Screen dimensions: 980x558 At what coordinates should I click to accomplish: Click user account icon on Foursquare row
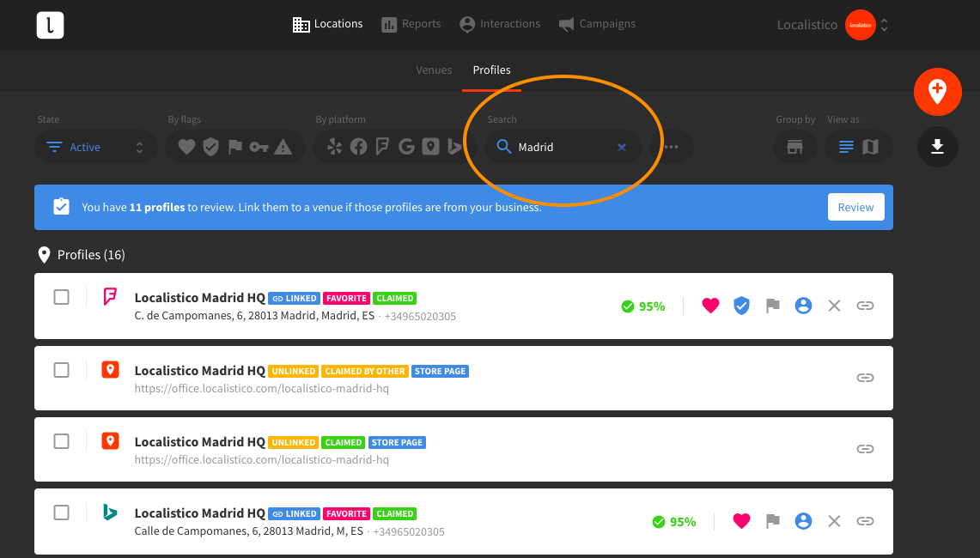(x=803, y=306)
